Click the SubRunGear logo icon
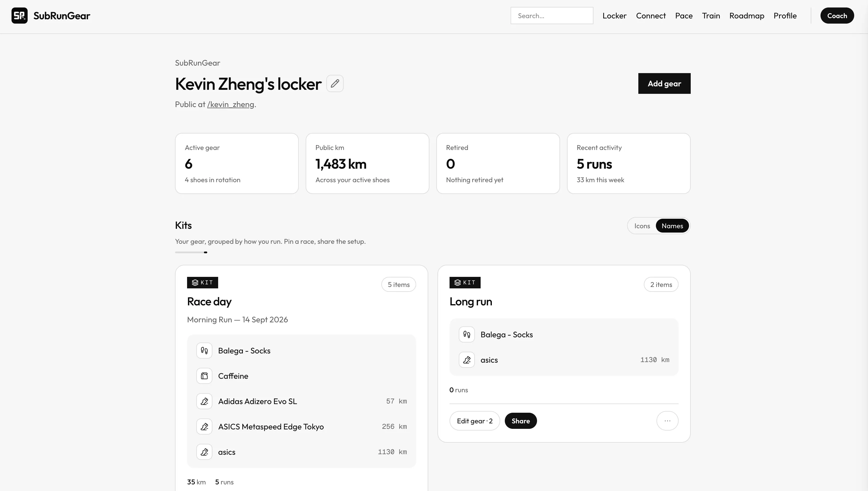Image resolution: width=868 pixels, height=491 pixels. pos(20,16)
